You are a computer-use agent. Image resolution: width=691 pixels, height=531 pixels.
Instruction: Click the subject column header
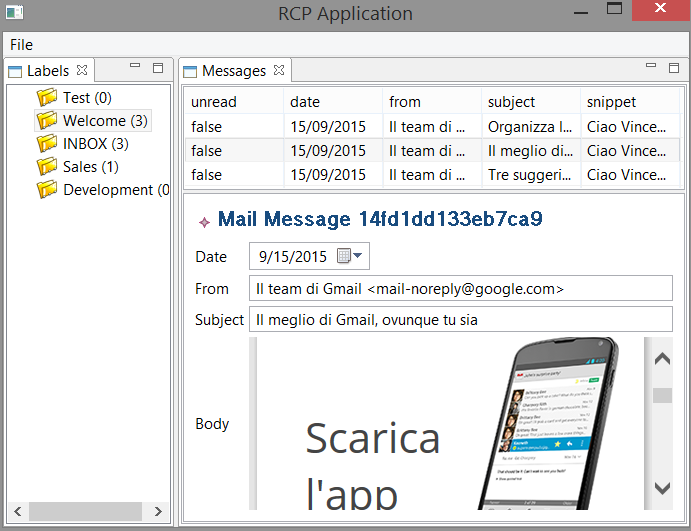coord(531,102)
